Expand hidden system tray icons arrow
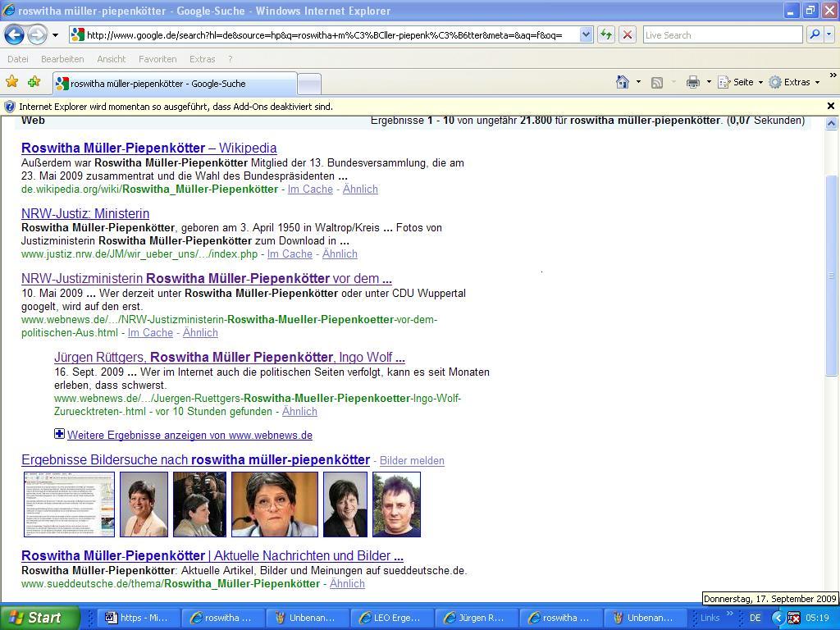Screen dimensions: 840x630 click(x=778, y=618)
